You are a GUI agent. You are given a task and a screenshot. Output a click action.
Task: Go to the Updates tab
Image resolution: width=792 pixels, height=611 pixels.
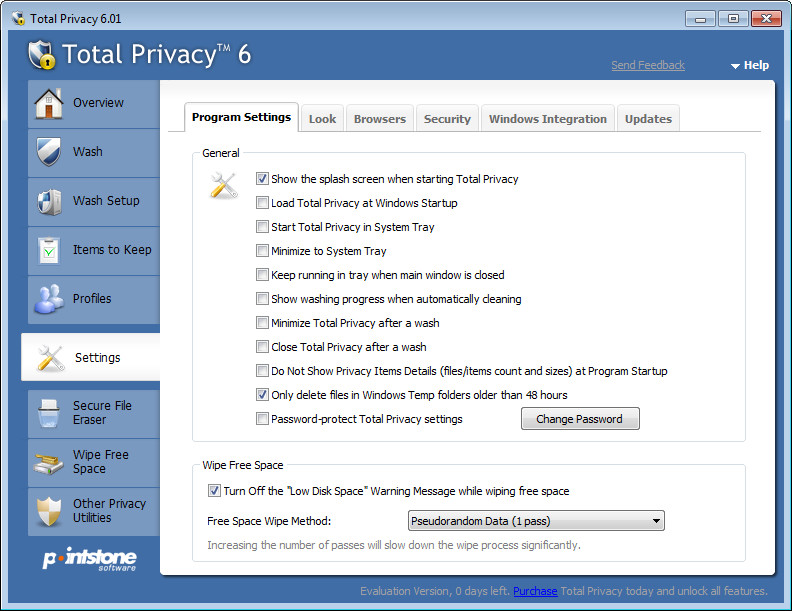coord(648,119)
